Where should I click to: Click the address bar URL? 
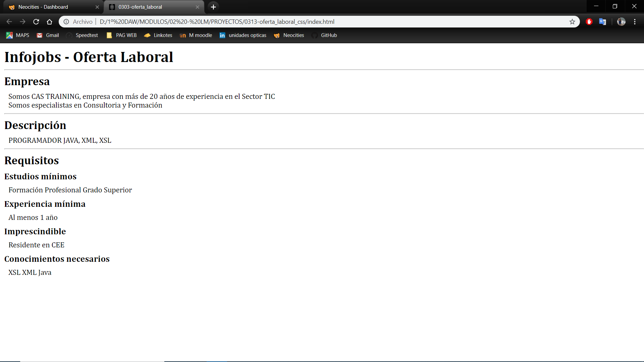217,22
